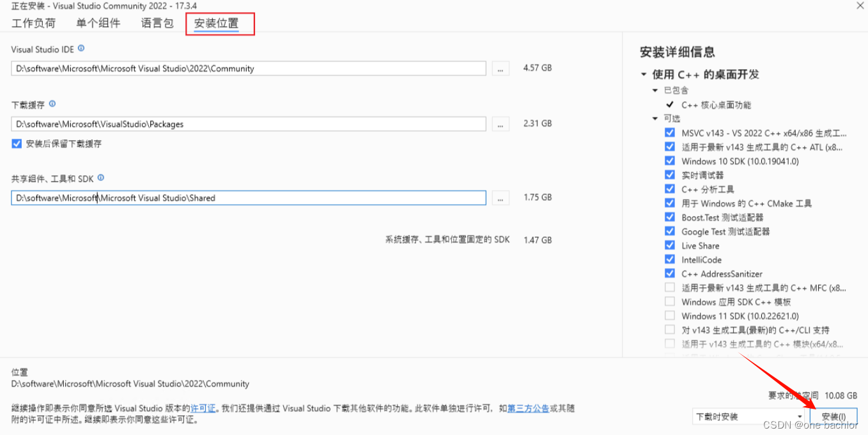Click the Shared components path field

249,198
